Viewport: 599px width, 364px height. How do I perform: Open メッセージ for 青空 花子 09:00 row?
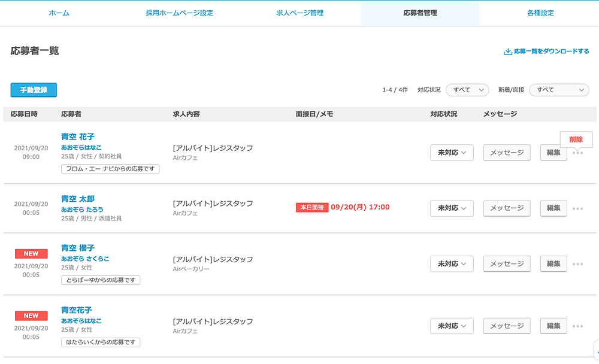click(x=507, y=153)
